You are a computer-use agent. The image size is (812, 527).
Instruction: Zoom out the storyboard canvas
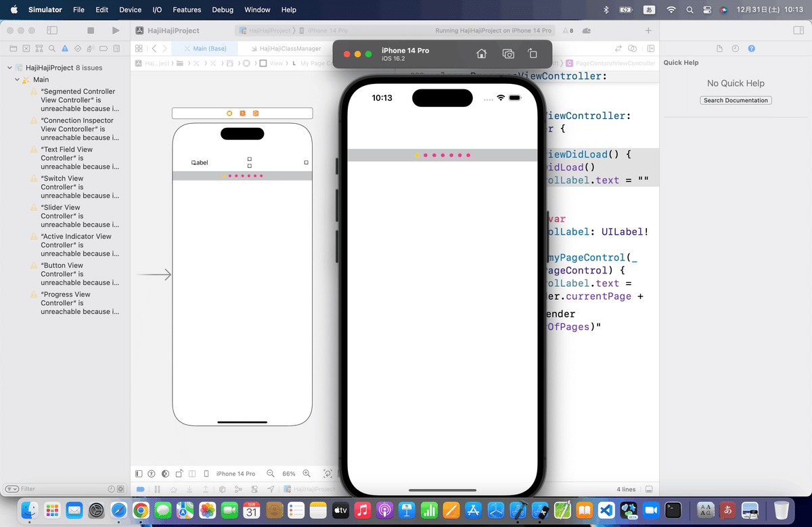pyautogui.click(x=271, y=474)
